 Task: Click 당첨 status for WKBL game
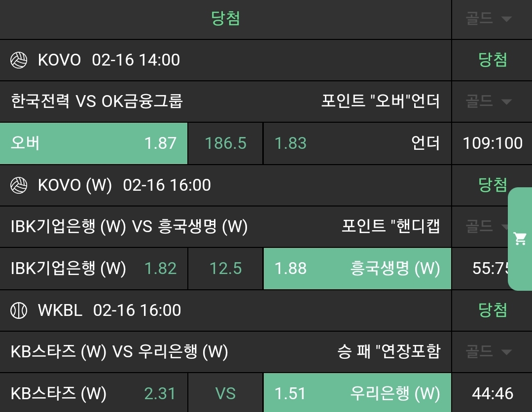point(493,310)
